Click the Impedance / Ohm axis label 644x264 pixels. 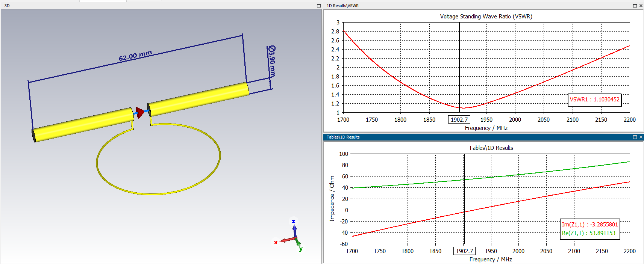coord(332,199)
